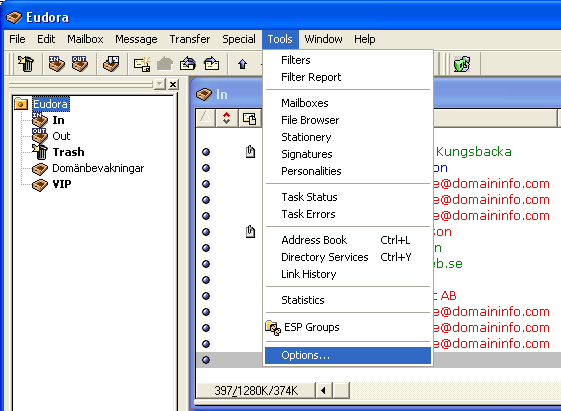Click the Trash can icon in tree

click(40, 152)
